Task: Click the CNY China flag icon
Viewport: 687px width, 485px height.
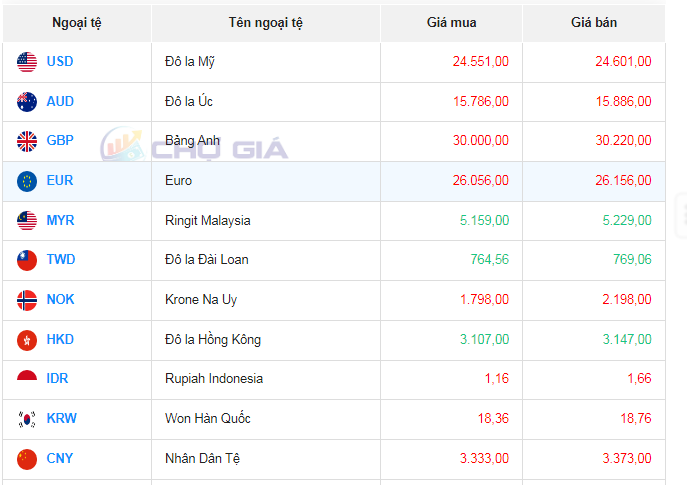Action: [27, 459]
